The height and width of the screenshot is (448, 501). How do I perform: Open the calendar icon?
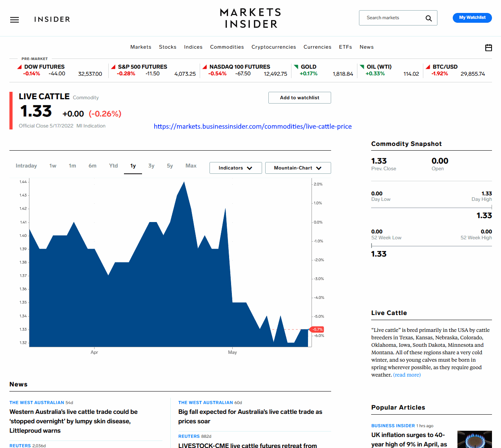click(x=488, y=47)
